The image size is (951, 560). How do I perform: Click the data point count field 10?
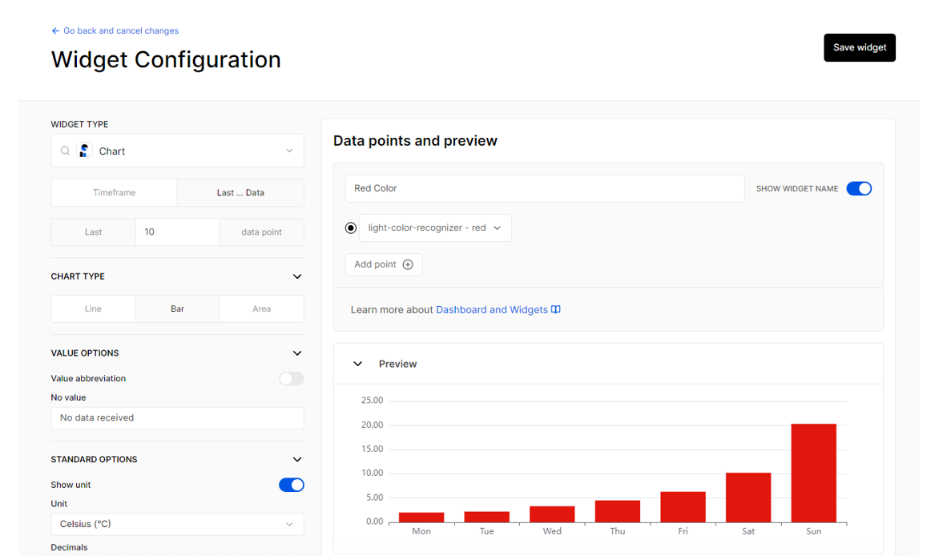click(x=177, y=232)
